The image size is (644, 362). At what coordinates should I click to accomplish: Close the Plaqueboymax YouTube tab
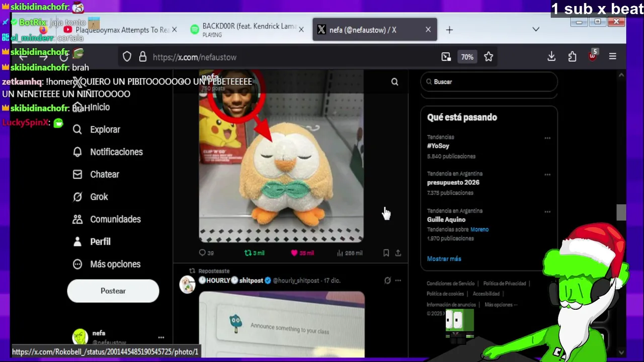pos(174,30)
